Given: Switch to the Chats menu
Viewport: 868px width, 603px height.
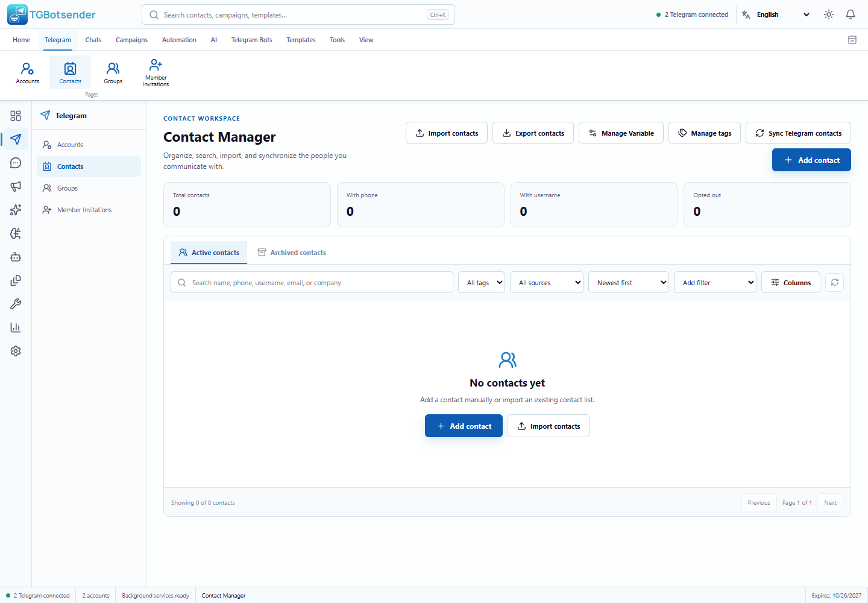Looking at the screenshot, I should pos(93,40).
